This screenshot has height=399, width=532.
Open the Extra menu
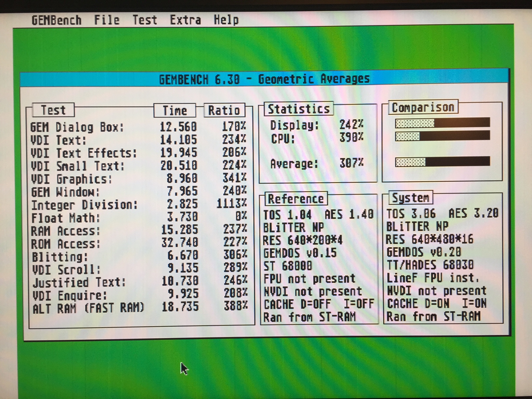click(185, 20)
